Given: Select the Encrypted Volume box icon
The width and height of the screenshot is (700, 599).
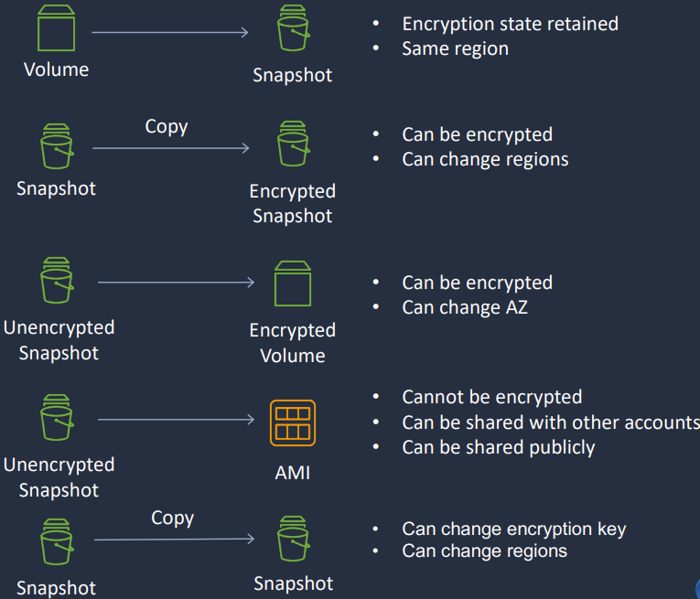Looking at the screenshot, I should [x=293, y=283].
